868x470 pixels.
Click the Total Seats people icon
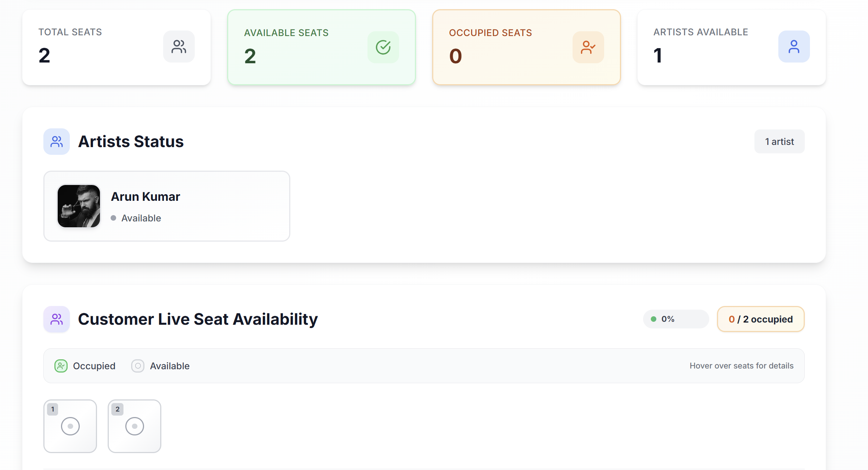click(x=179, y=47)
